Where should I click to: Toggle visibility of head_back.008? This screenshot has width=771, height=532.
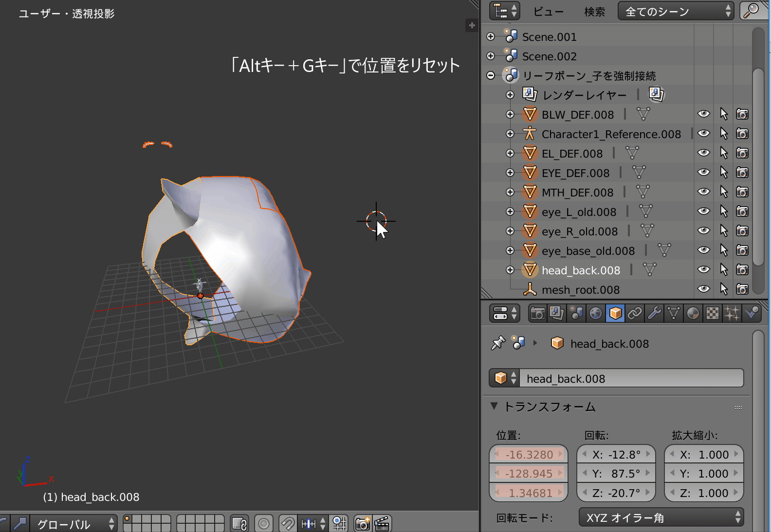pyautogui.click(x=704, y=270)
